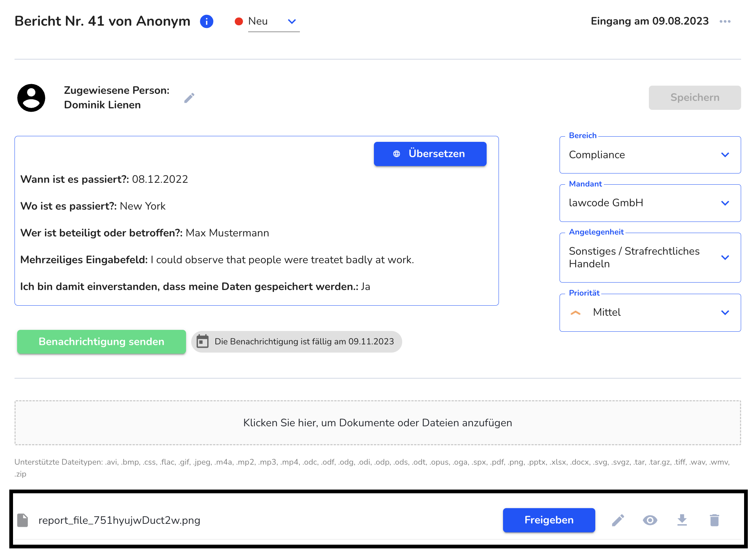
Task: Click the location value New York
Action: [x=142, y=206]
